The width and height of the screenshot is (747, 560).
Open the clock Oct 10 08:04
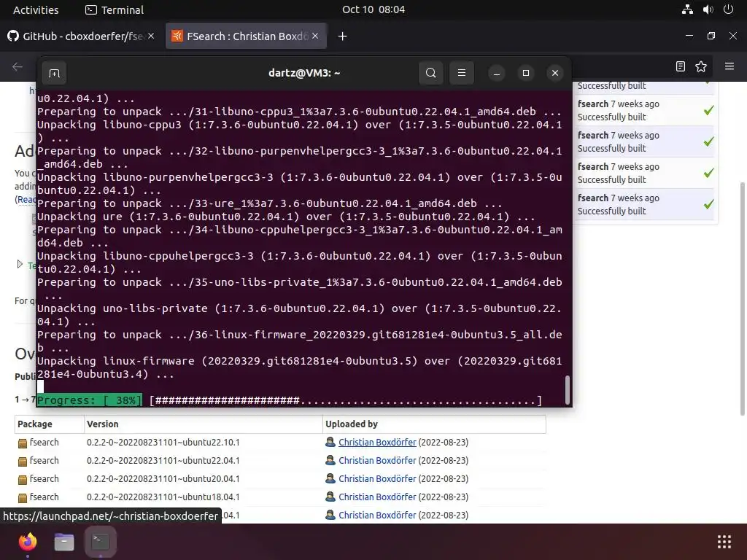[373, 9]
